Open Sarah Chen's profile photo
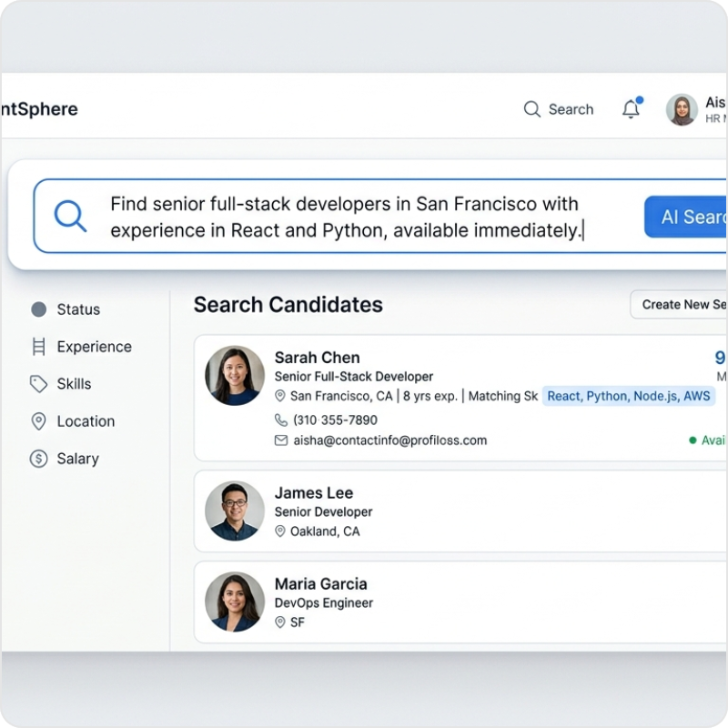728x728 pixels. point(235,376)
